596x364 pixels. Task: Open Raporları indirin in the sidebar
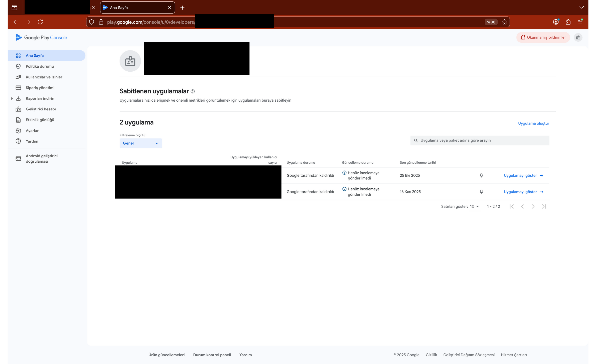pyautogui.click(x=40, y=98)
